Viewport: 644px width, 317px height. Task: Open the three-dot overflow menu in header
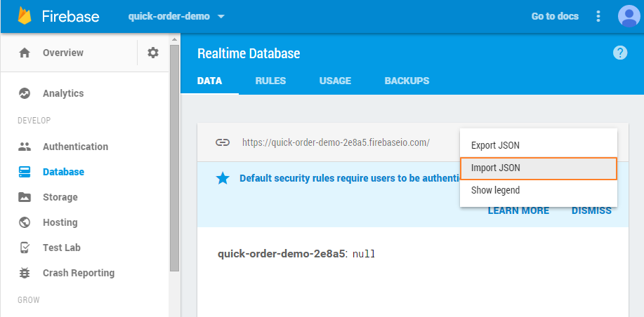[598, 16]
